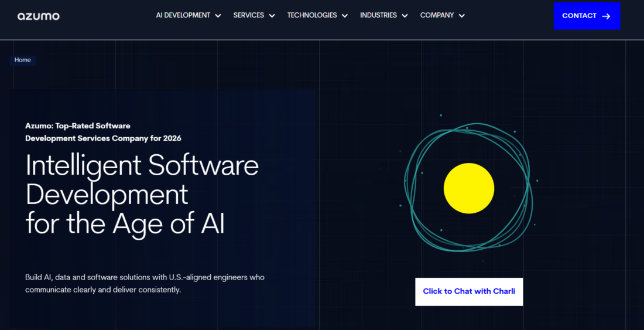Open the AI Development menu label
Viewport: 644px width, 330px height.
183,15
